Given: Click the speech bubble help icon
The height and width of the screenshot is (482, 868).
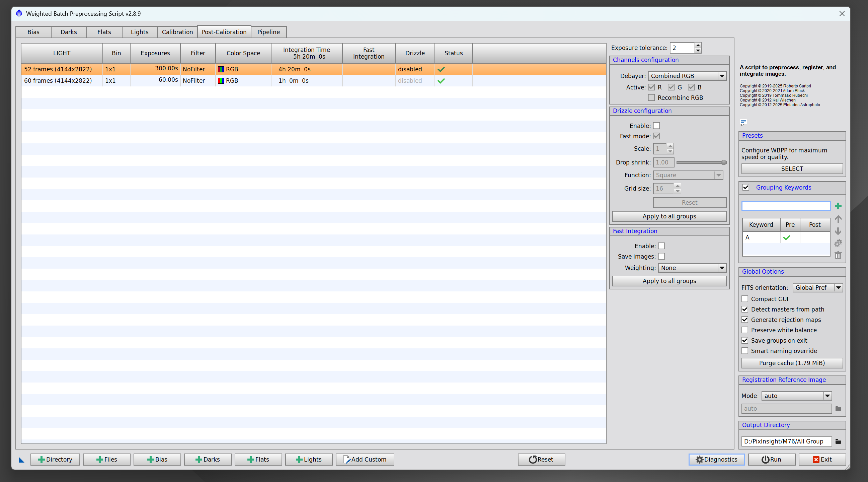Looking at the screenshot, I should coord(743,122).
